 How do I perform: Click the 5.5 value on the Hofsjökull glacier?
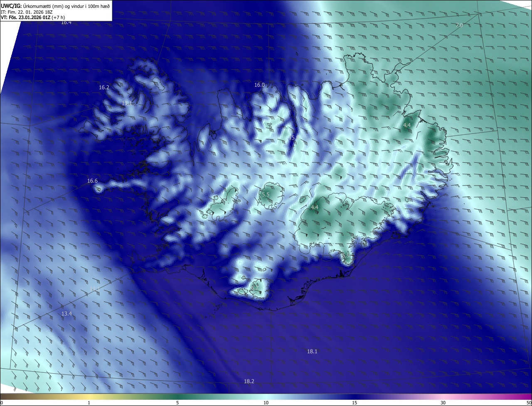coord(266,195)
